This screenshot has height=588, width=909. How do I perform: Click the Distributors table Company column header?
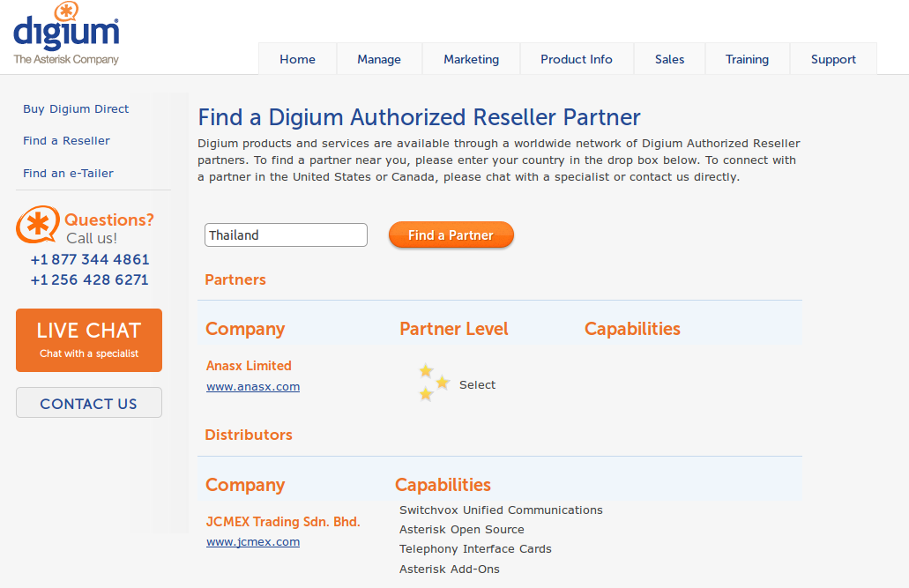(x=245, y=485)
